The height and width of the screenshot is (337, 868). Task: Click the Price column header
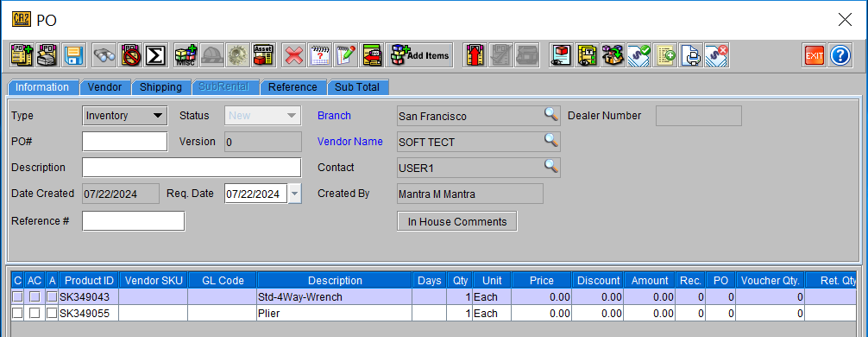[x=541, y=281]
